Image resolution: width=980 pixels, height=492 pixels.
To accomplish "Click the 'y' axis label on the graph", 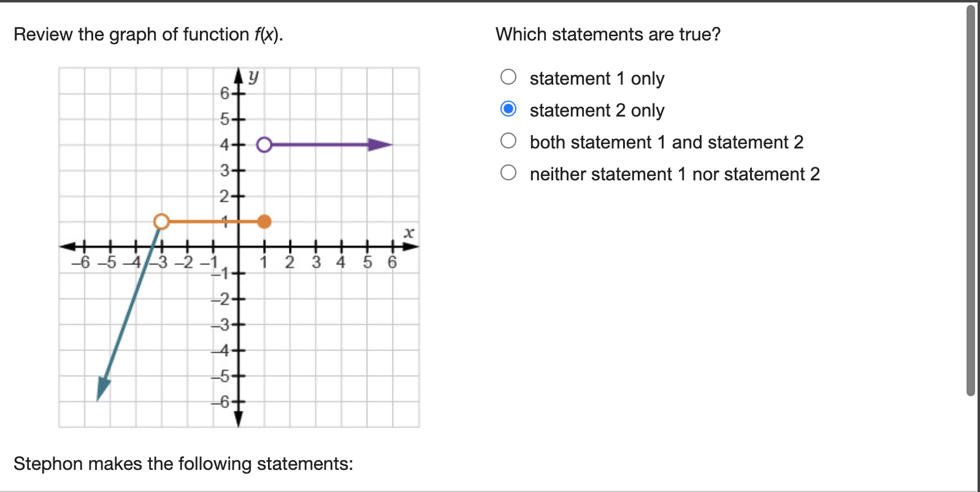I will [x=254, y=76].
